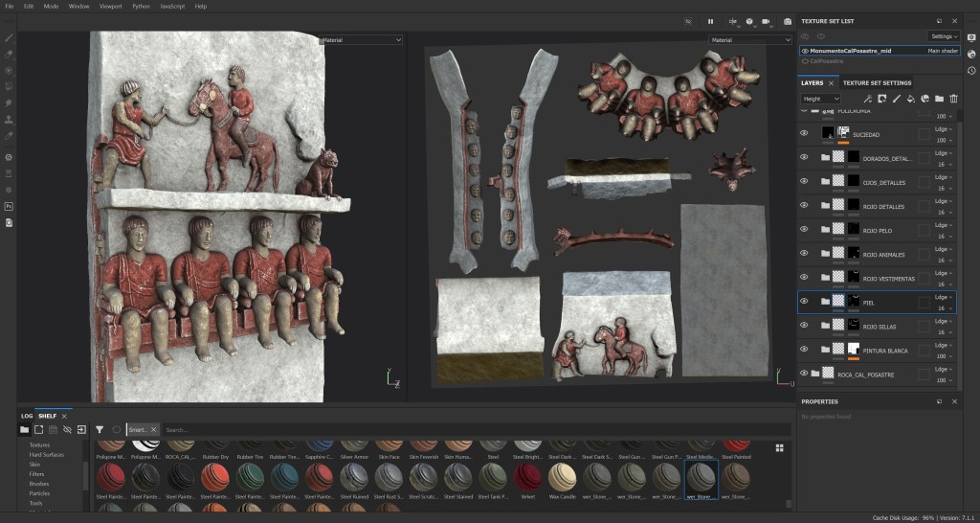The width and height of the screenshot is (980, 523).
Task: Open the Viewport menu
Action: (x=111, y=6)
